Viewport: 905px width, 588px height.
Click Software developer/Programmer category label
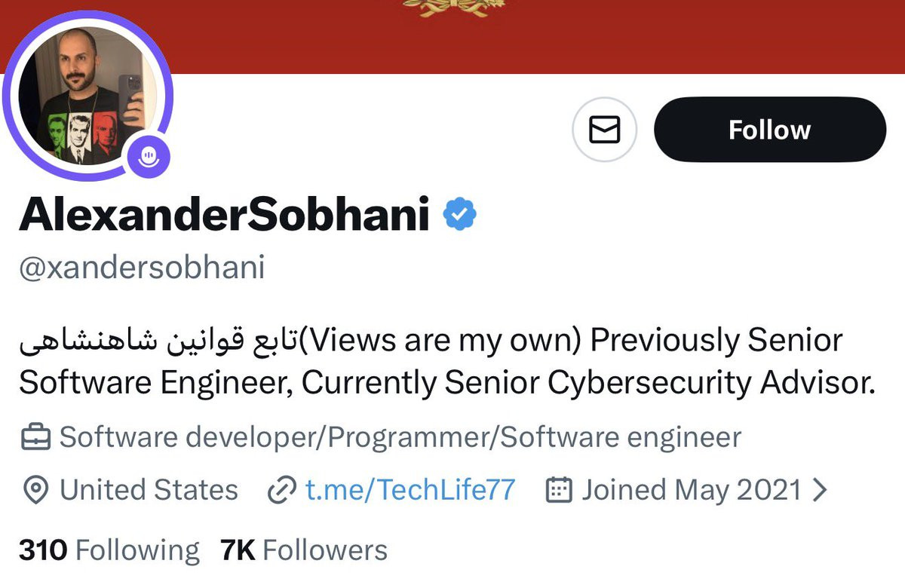point(400,437)
